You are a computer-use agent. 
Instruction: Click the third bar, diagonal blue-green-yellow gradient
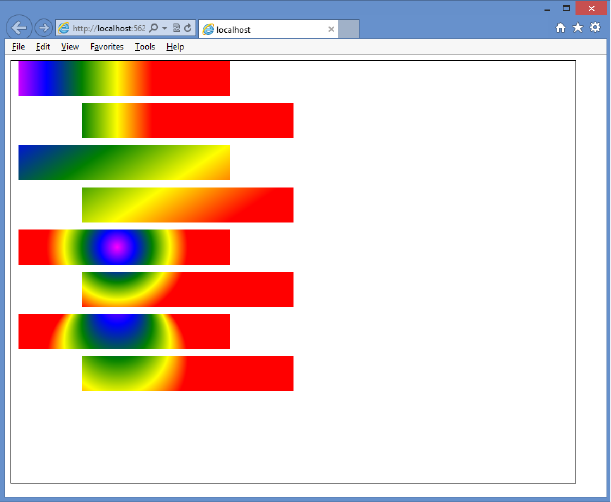[x=124, y=163]
